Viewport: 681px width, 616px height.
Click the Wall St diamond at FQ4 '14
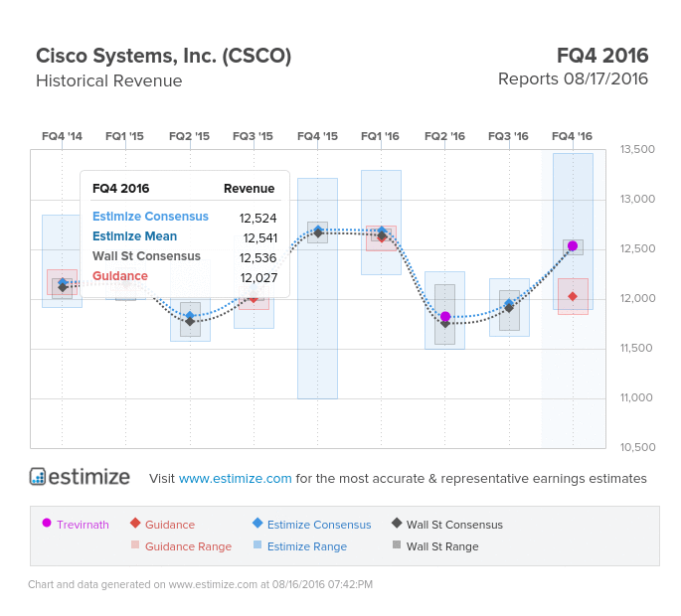click(63, 287)
